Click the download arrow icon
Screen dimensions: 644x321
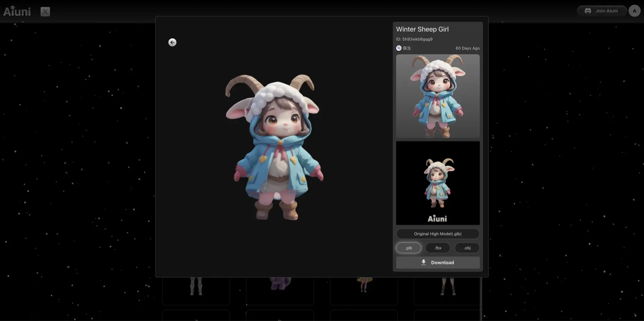point(424,262)
